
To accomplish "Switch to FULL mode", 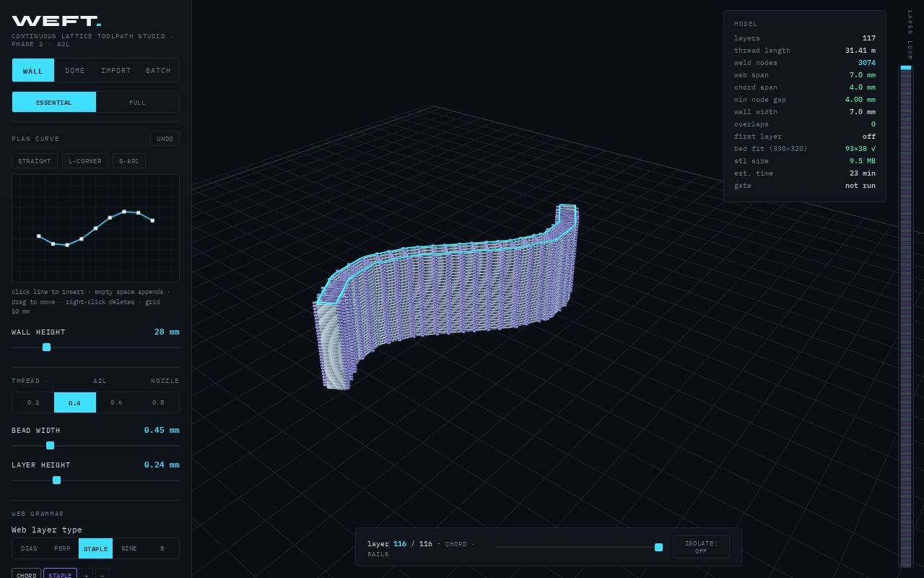I will click(137, 102).
